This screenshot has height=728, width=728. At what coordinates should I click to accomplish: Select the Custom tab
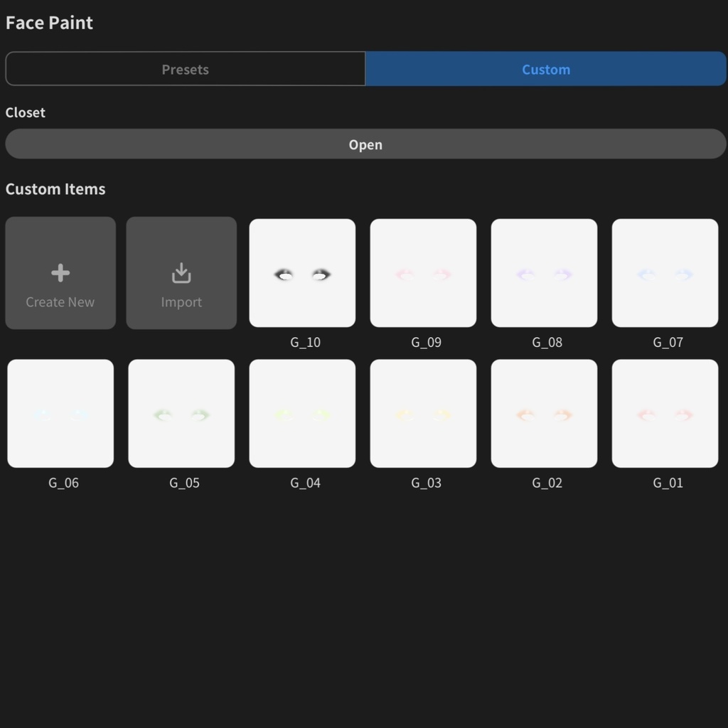click(x=546, y=69)
